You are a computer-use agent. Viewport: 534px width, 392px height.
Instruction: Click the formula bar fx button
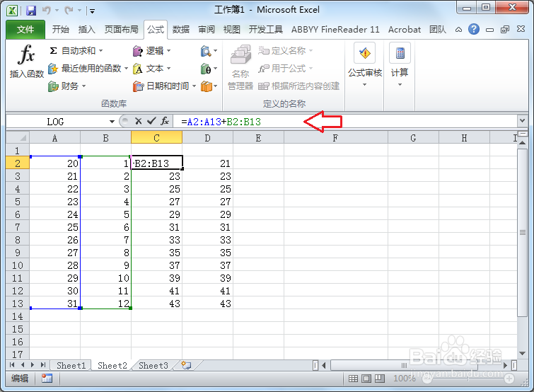[x=165, y=121]
